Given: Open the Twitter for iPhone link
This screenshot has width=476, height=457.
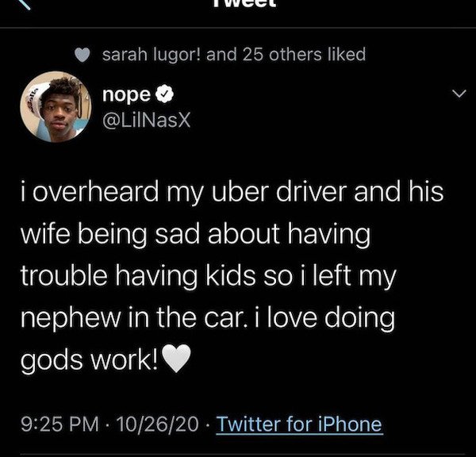Looking at the screenshot, I should point(299,424).
